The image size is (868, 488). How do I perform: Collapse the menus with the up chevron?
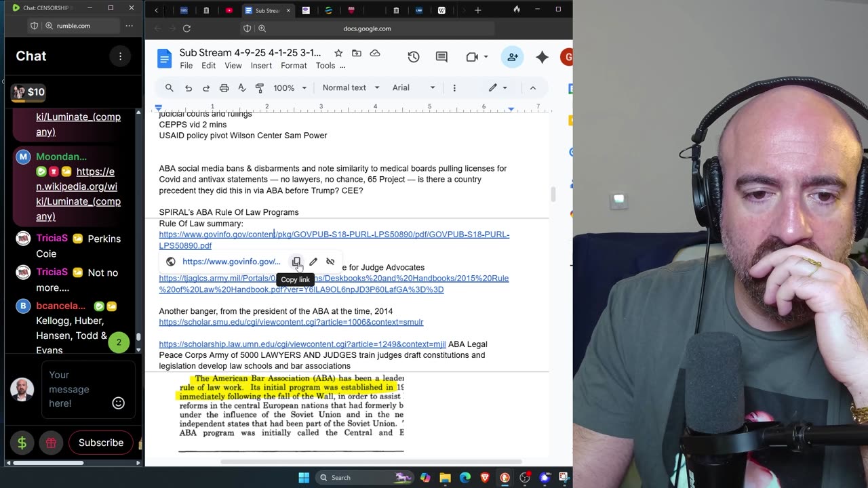(532, 87)
